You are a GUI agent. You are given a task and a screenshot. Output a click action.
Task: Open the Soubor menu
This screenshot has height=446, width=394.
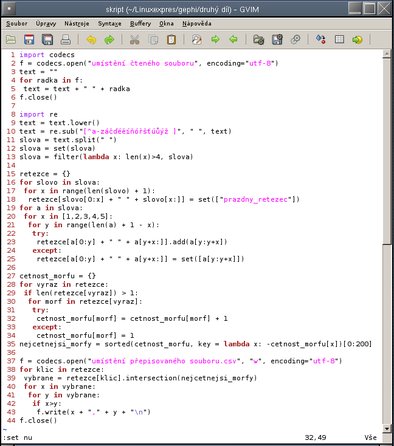pos(17,24)
